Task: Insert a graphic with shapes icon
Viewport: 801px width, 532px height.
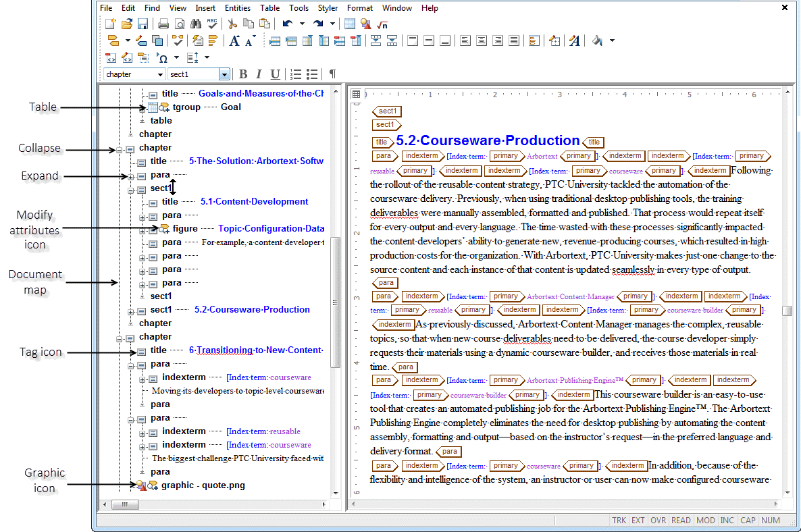Action: [x=366, y=24]
